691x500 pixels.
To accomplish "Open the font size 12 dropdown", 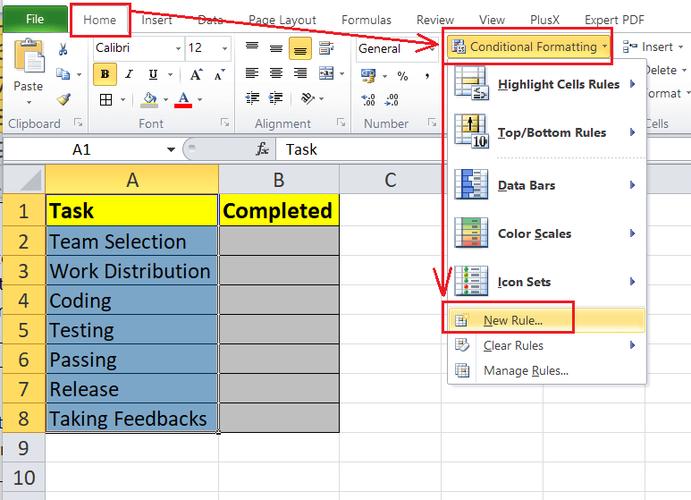I will pos(225,48).
